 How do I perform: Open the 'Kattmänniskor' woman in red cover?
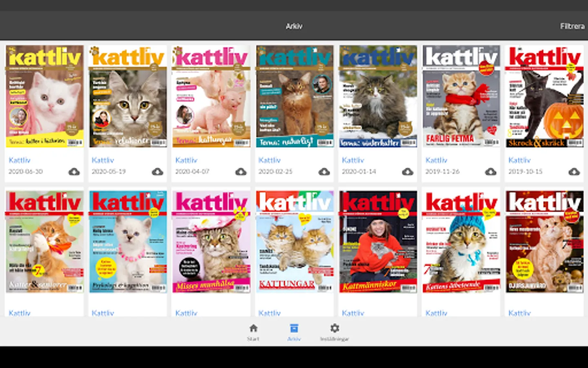pos(378,242)
